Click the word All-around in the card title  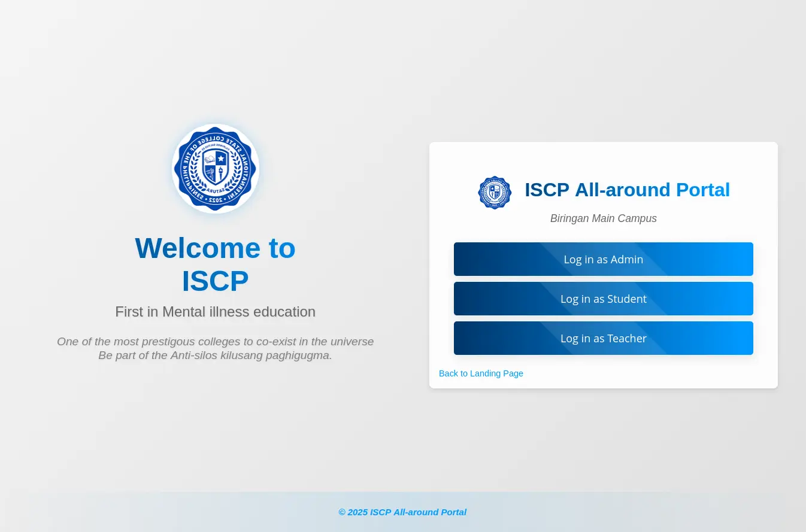[x=622, y=190]
